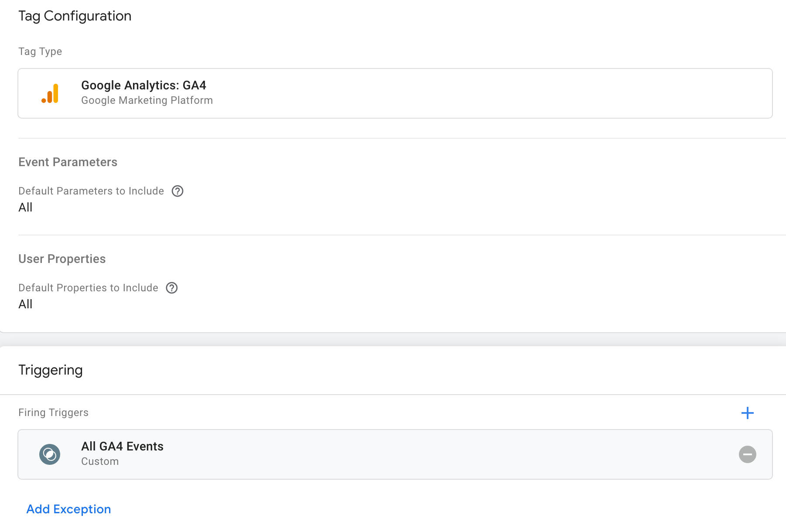The image size is (786, 532).
Task: Change Default Properties from All
Action: 25,304
